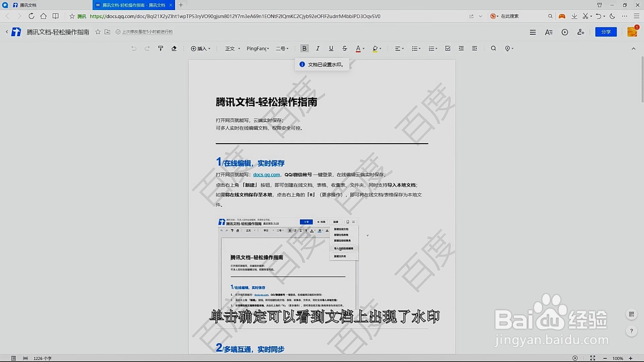Start presentation play mode

565,32
